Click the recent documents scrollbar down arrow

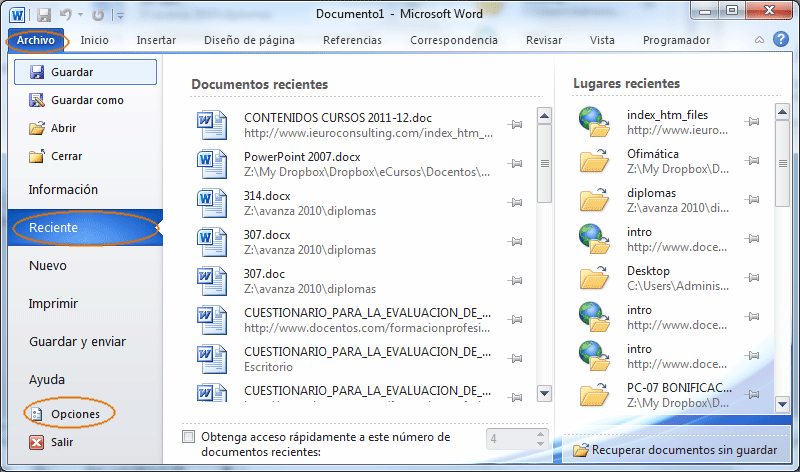click(x=544, y=393)
